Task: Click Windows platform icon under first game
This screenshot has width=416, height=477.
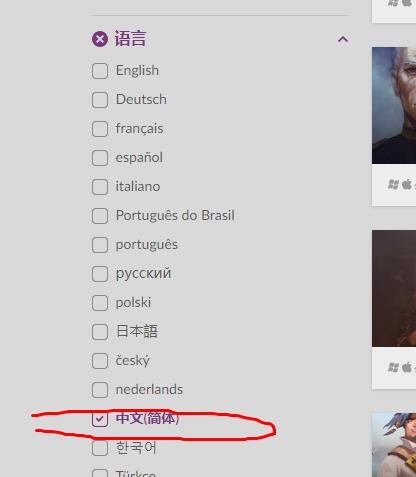Action: 393,184
